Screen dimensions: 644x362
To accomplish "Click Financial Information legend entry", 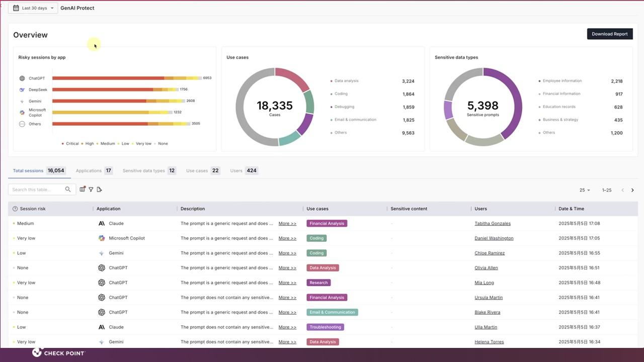I will [581, 94].
